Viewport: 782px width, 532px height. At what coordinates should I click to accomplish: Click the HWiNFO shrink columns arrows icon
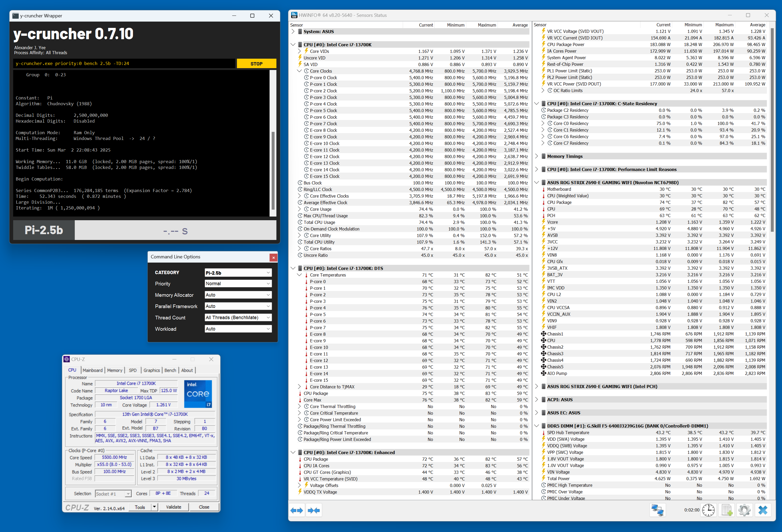click(314, 510)
